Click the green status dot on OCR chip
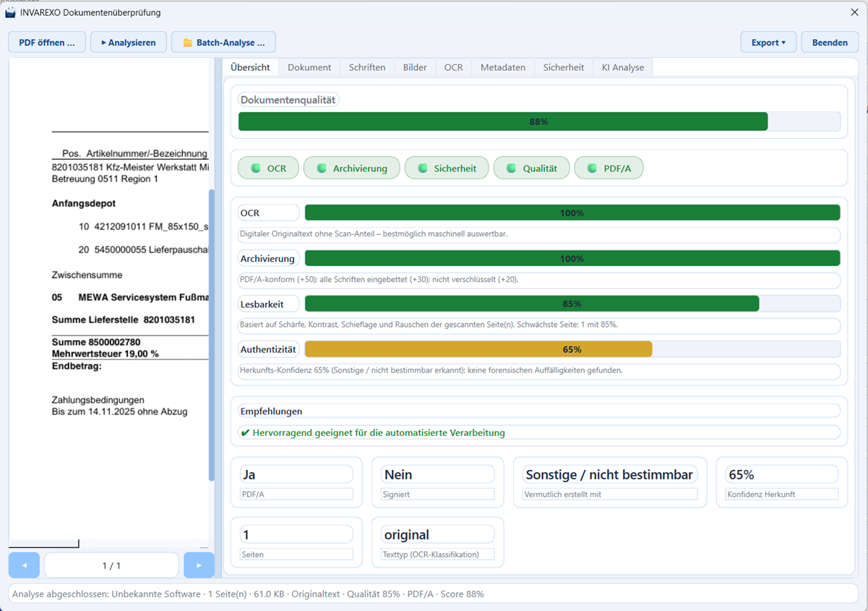The width and height of the screenshot is (868, 611). (255, 168)
